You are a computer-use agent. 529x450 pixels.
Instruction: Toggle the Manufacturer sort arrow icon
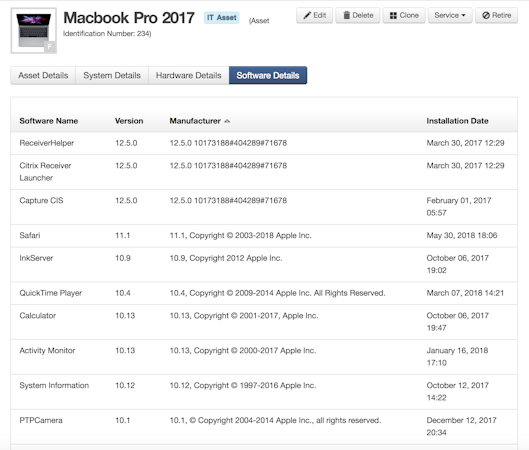[x=227, y=121]
